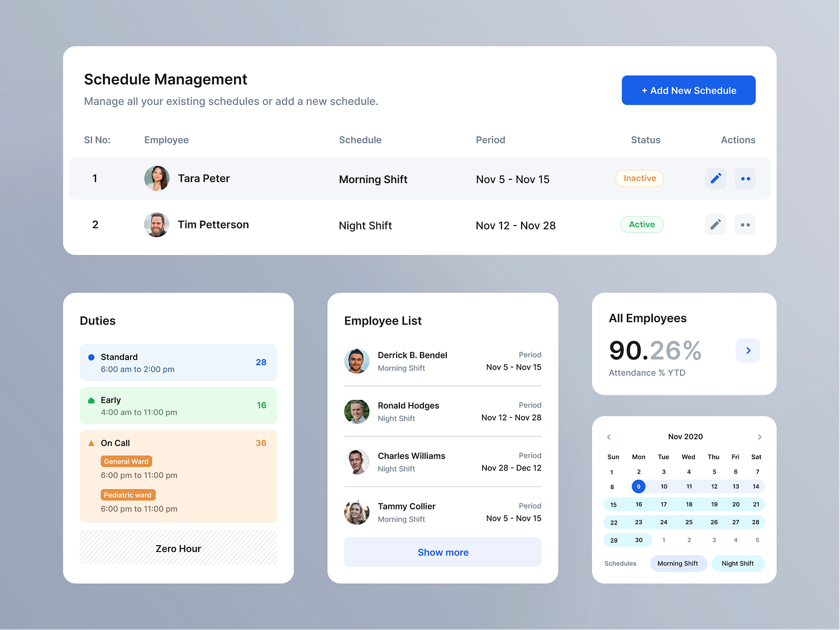Go to next month in calendar

(760, 437)
